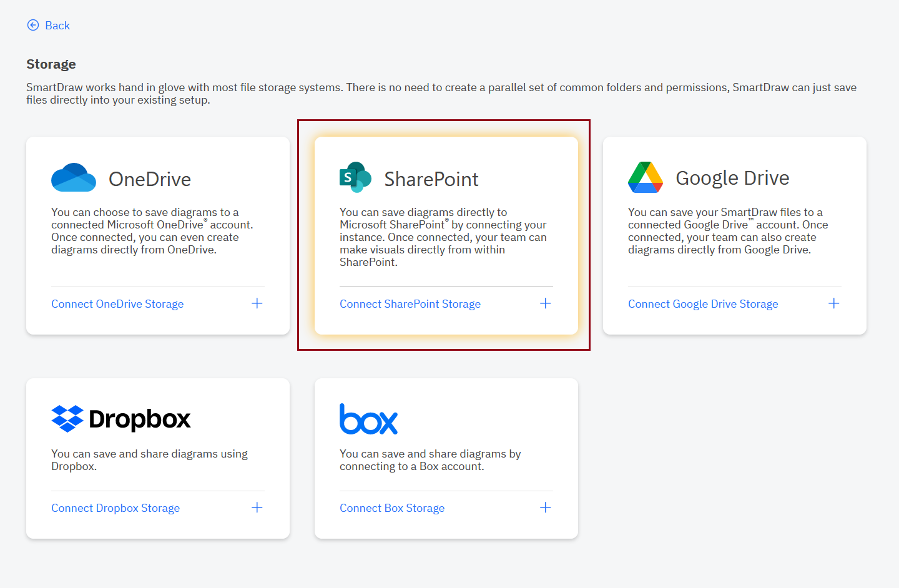Click the Box logo icon
Viewport: 899px width, 588px height.
pos(368,419)
